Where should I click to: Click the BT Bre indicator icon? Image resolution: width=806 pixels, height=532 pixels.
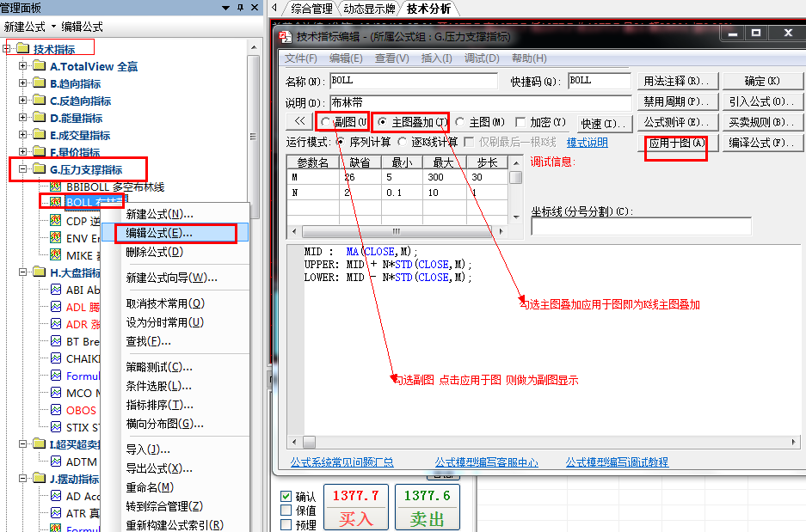point(56,341)
